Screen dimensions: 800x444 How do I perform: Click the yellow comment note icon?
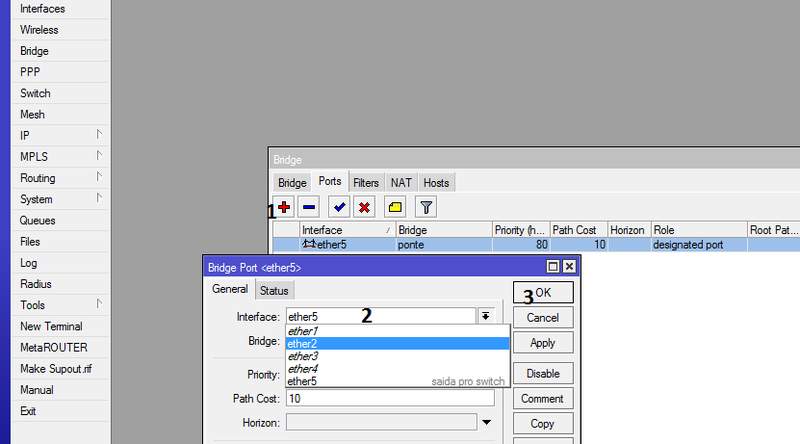click(395, 207)
